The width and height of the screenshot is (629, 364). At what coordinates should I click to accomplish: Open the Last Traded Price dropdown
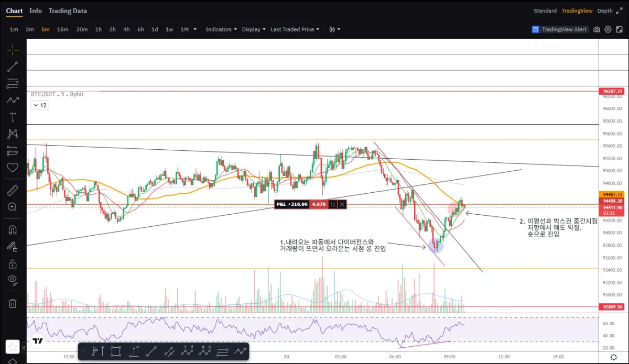coord(295,29)
